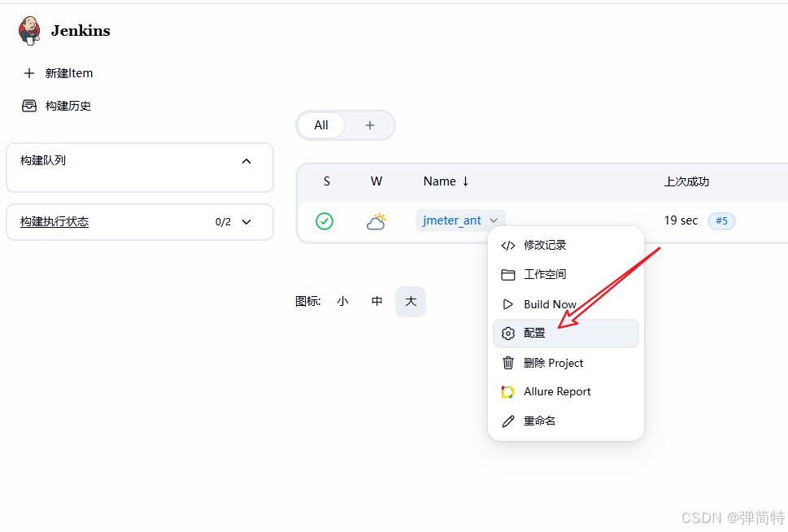Click the Allure Report colored logo icon
Screen dimensions: 788x532
point(507,392)
